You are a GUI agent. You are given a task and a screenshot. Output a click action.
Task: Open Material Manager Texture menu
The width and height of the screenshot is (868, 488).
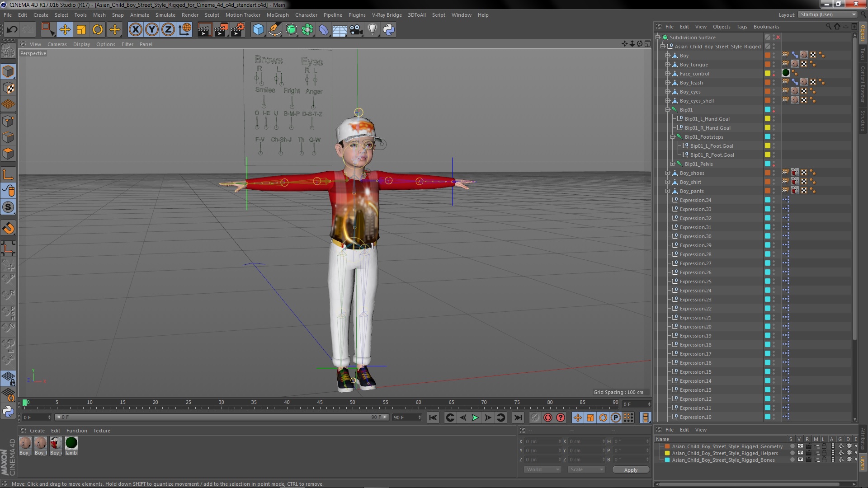(x=101, y=431)
